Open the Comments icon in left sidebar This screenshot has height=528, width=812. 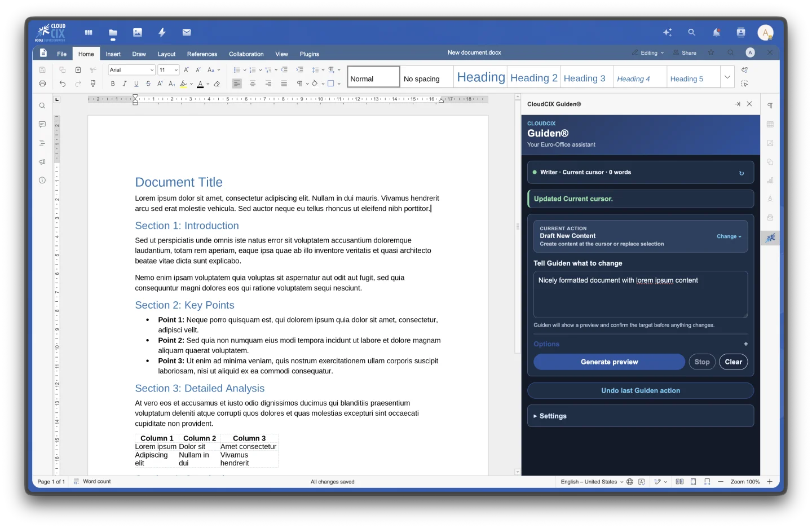(x=42, y=124)
